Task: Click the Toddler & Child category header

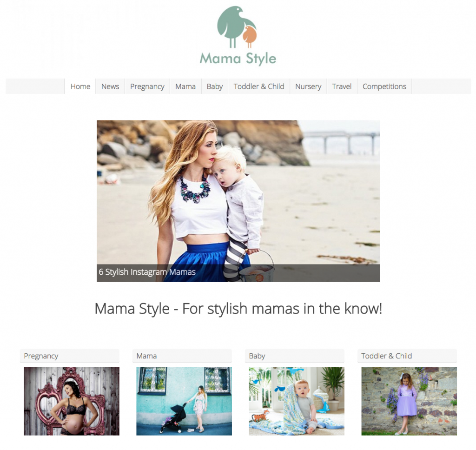Action: click(x=407, y=356)
